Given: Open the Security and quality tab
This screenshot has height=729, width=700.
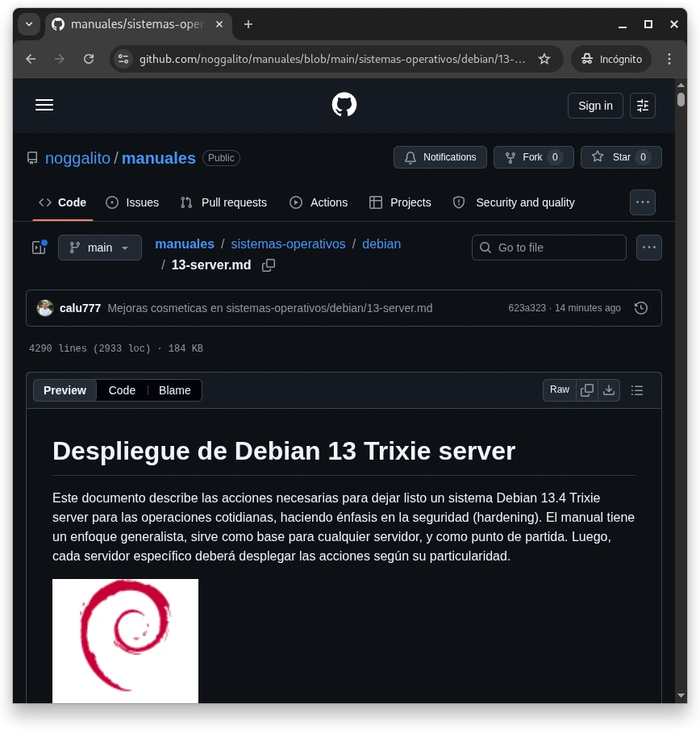Looking at the screenshot, I should 514,202.
